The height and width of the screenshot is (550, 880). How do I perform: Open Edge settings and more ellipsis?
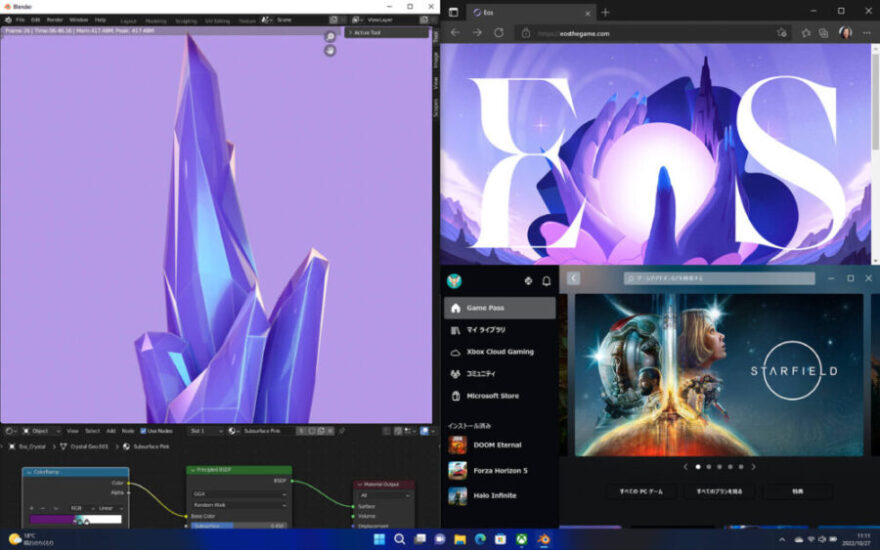pyautogui.click(x=867, y=33)
